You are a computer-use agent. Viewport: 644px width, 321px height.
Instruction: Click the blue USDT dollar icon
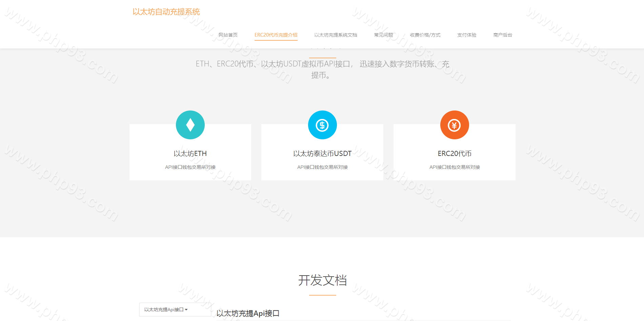tap(322, 125)
